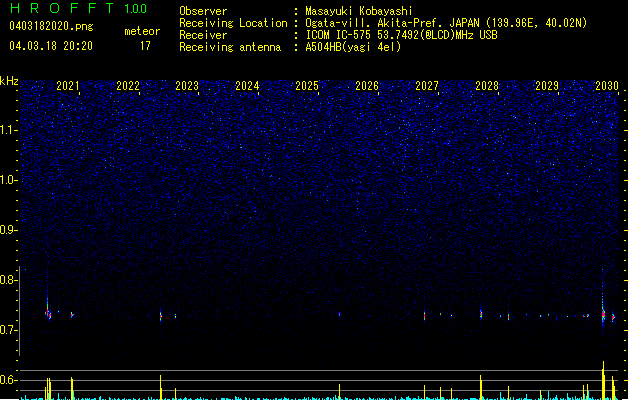Click the 2029 time marker
The height and width of the screenshot is (400, 629).
pos(547,86)
